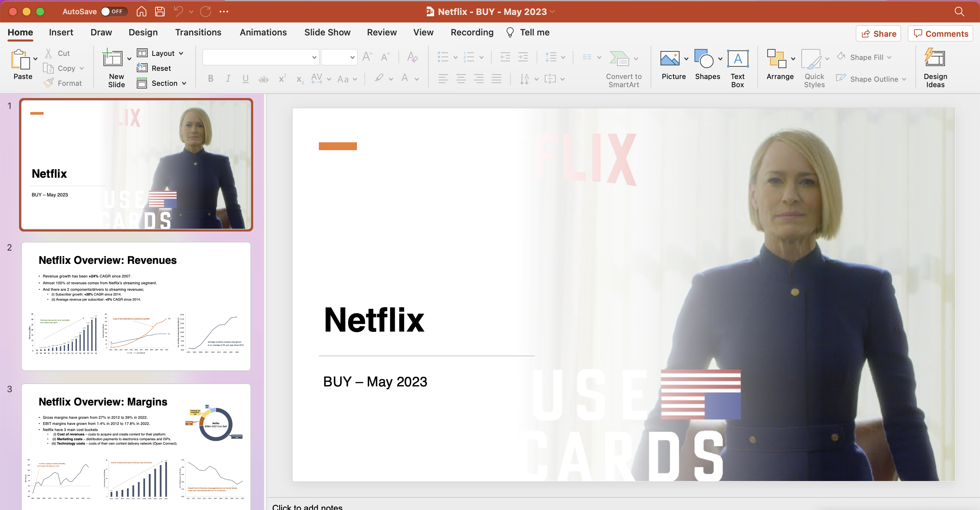Click the line spacing icon
Viewport: 980px width, 510px height.
(551, 57)
